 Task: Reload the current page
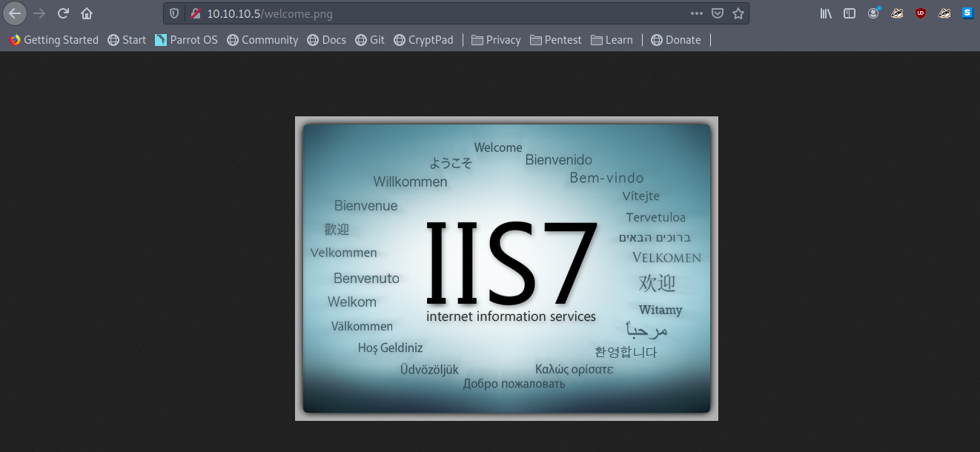(x=63, y=13)
